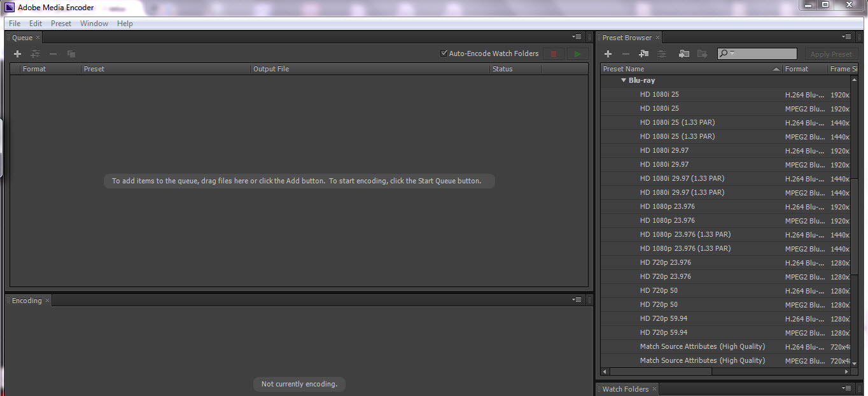Image resolution: width=868 pixels, height=396 pixels.
Task: Click the Export Presets folder icon
Action: coord(702,54)
